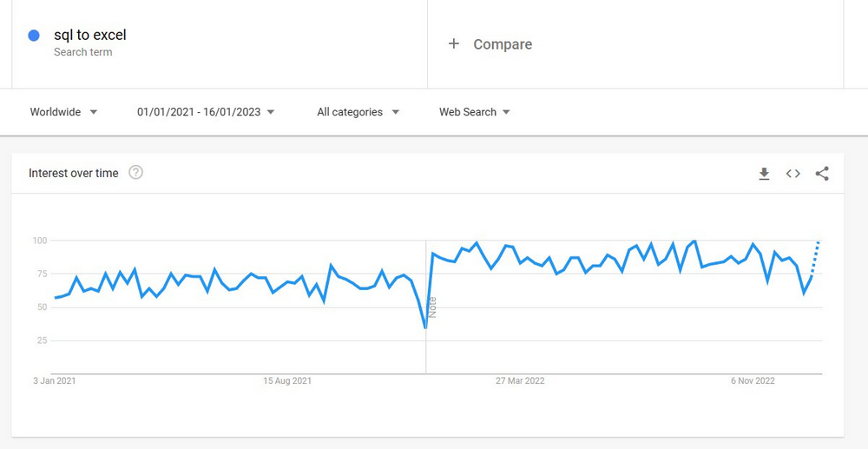
Task: Edit the sql to excel search term
Action: coord(90,36)
